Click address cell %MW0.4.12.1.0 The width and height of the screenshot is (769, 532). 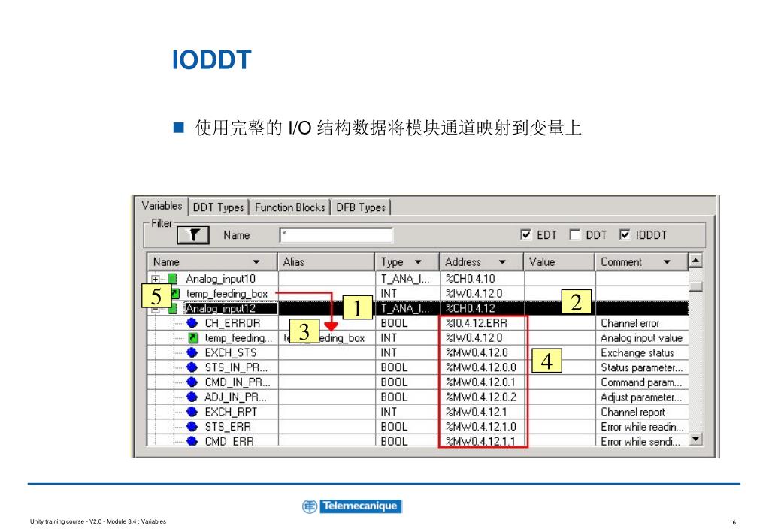482,427
